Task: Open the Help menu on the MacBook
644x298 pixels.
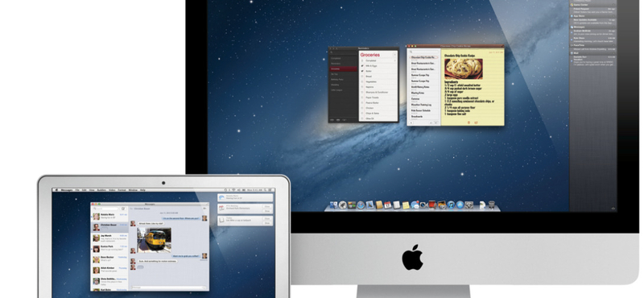Action: (142, 190)
